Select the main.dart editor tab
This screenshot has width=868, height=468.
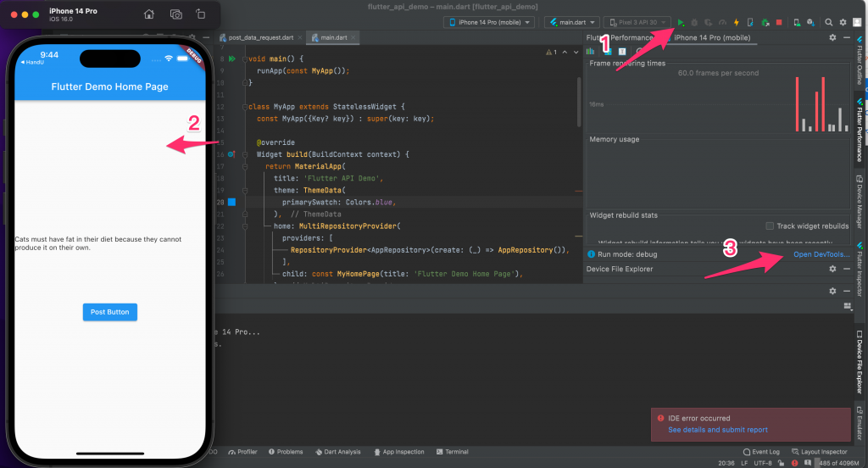point(334,37)
